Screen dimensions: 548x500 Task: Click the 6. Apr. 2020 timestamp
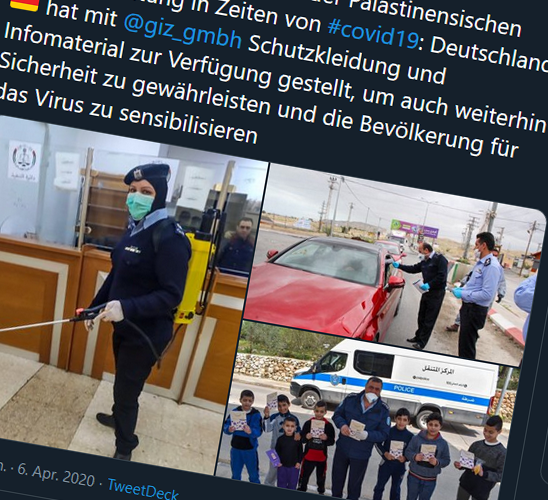click(x=56, y=475)
